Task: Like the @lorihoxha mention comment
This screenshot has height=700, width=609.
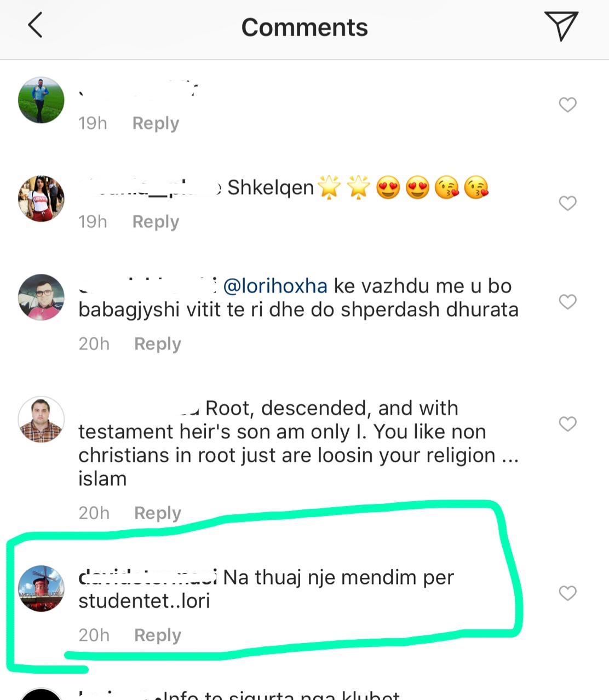Action: tap(567, 302)
